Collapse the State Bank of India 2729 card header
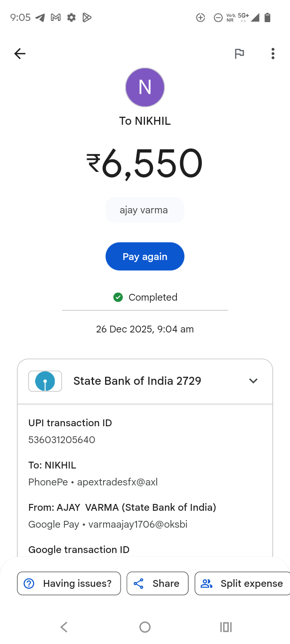Screen dimensions: 290x644 pos(137,381)
